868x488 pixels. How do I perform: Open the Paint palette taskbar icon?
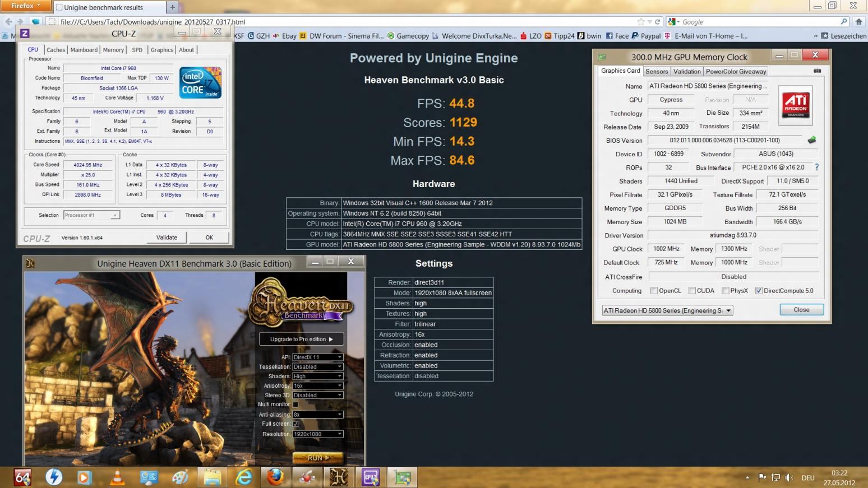pos(181,477)
